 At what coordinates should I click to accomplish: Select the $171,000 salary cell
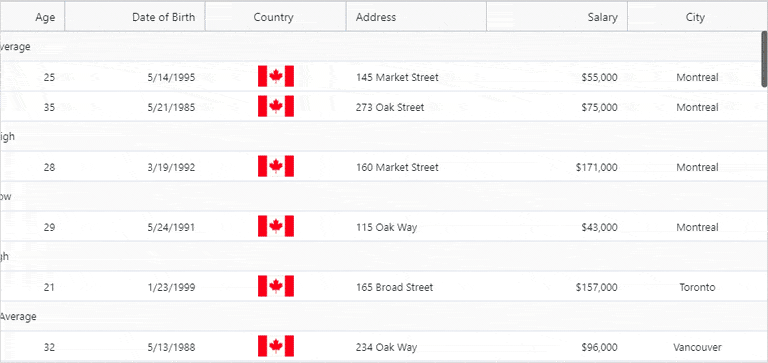click(557, 167)
